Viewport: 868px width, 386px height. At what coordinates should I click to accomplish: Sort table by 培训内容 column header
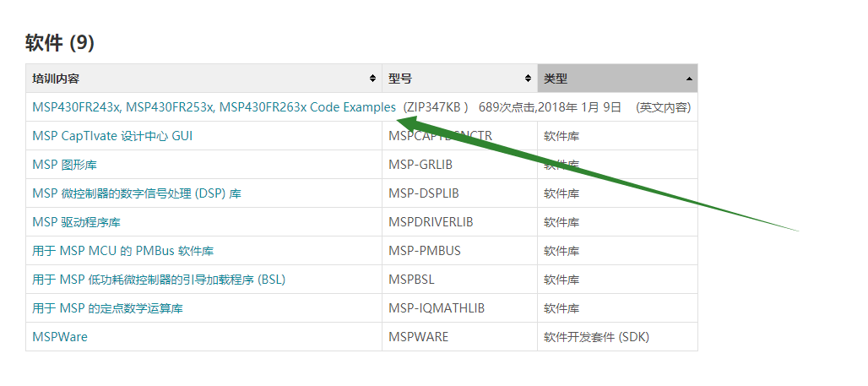pos(203,79)
